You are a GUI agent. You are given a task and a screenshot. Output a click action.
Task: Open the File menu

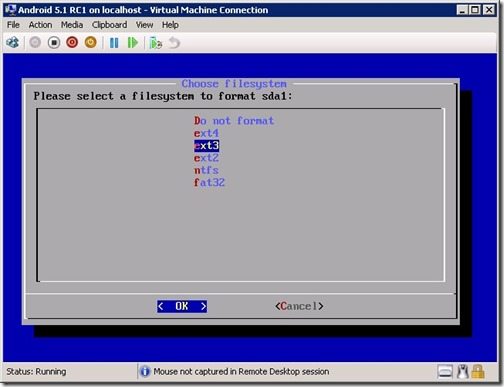tap(13, 25)
